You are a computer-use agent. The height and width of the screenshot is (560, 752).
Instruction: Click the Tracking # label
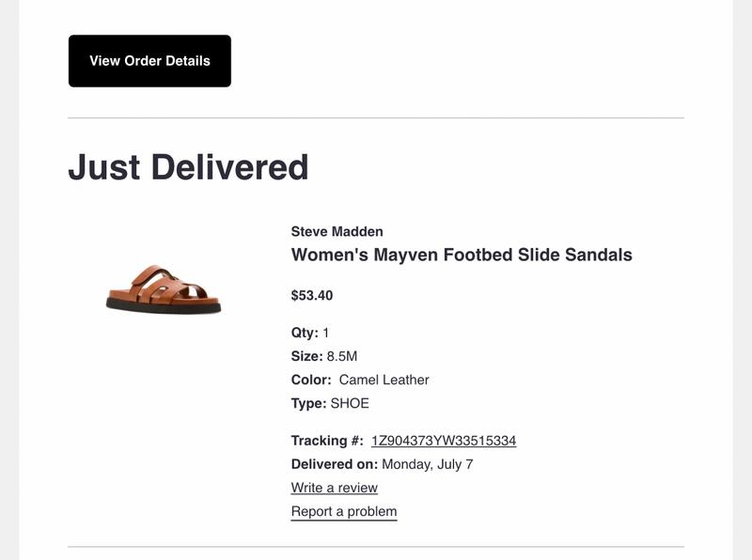(x=327, y=441)
